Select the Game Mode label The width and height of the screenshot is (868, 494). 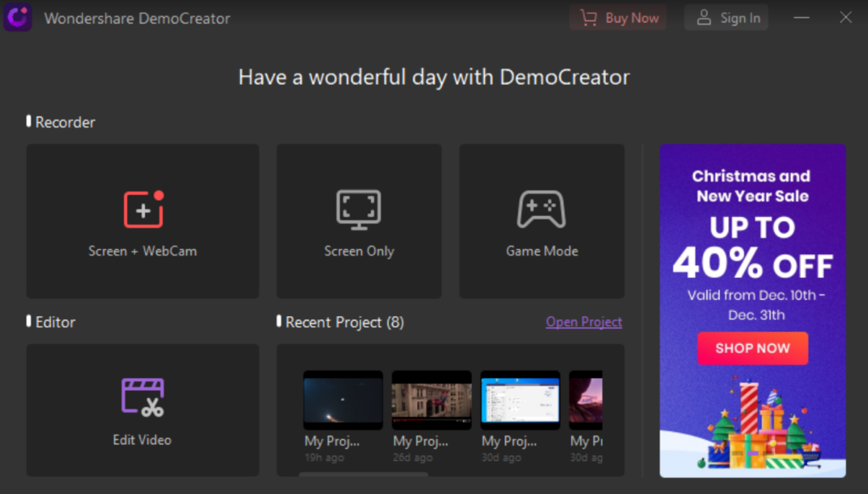[x=542, y=251]
